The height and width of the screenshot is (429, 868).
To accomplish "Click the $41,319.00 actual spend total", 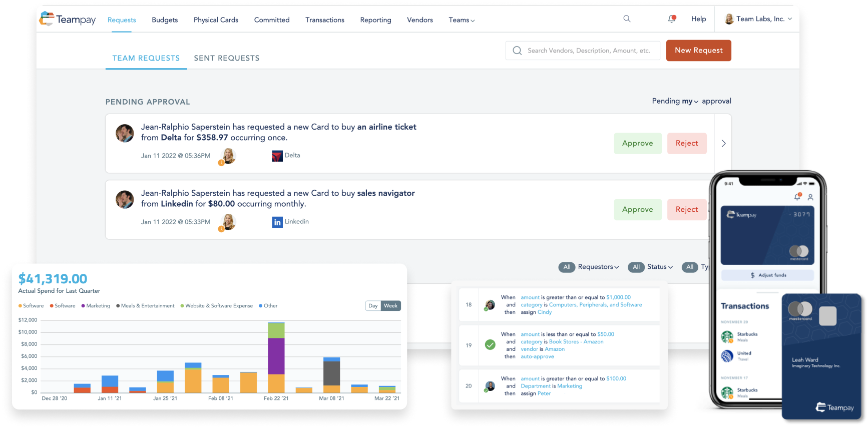I will pos(53,279).
